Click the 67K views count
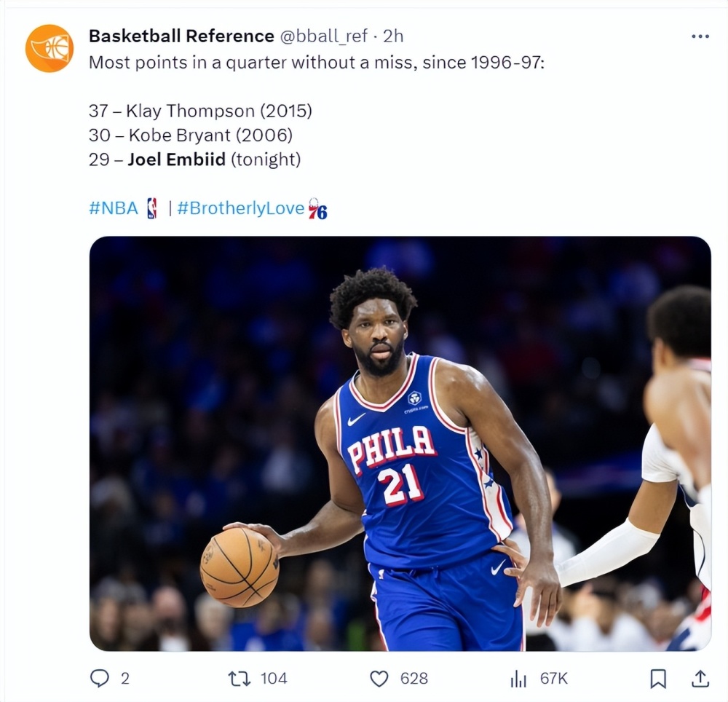Screen dimensions: 728x702 [x=553, y=679]
